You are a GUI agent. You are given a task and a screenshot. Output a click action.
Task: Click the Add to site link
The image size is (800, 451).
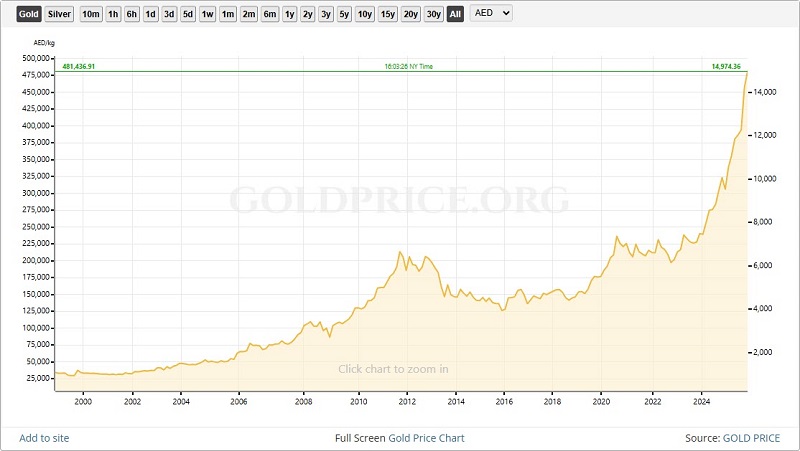pyautogui.click(x=44, y=438)
